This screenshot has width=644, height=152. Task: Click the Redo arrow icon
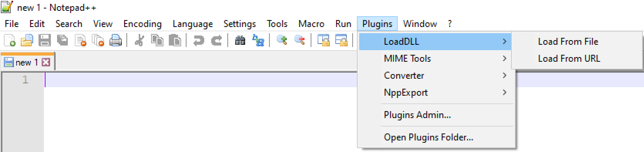217,40
